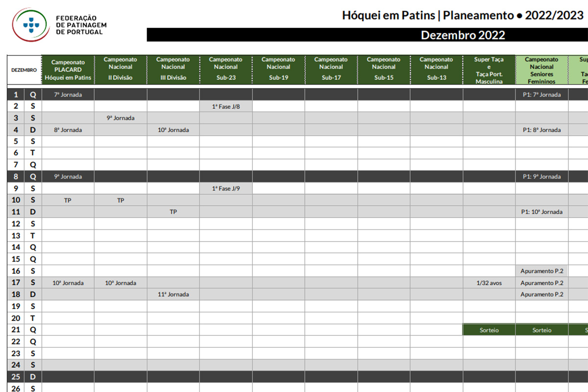Select the Dezembro 2022 title bar
This screenshot has height=392, width=588.
[x=367, y=35]
